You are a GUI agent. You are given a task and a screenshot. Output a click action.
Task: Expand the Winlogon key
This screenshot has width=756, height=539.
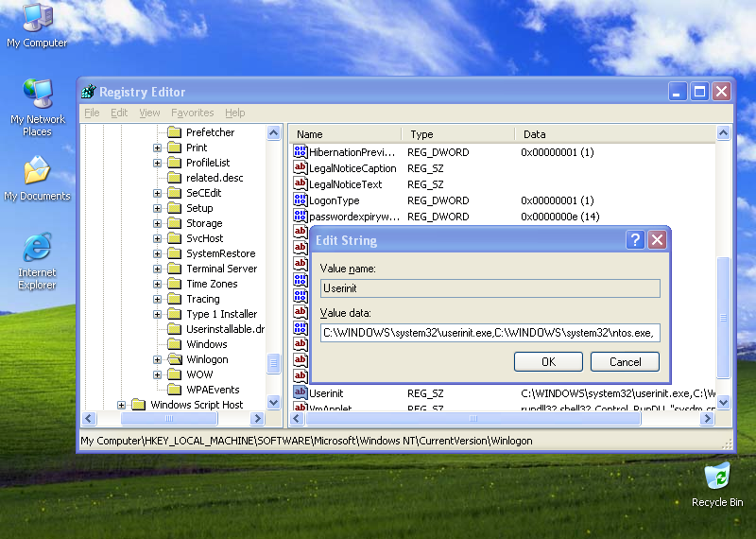(x=157, y=359)
